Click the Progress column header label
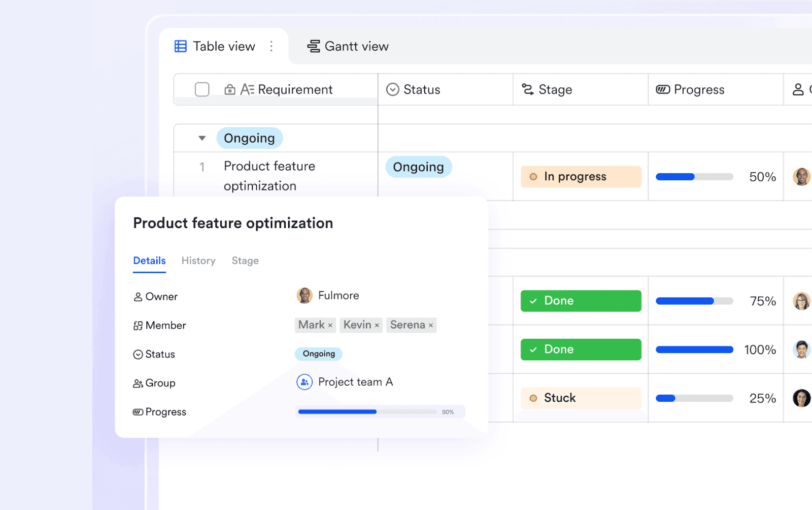This screenshot has width=812, height=510. (699, 89)
